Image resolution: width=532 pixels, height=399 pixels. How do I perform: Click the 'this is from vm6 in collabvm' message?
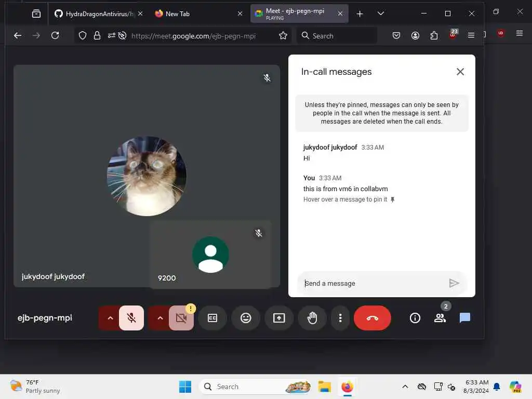point(345,189)
